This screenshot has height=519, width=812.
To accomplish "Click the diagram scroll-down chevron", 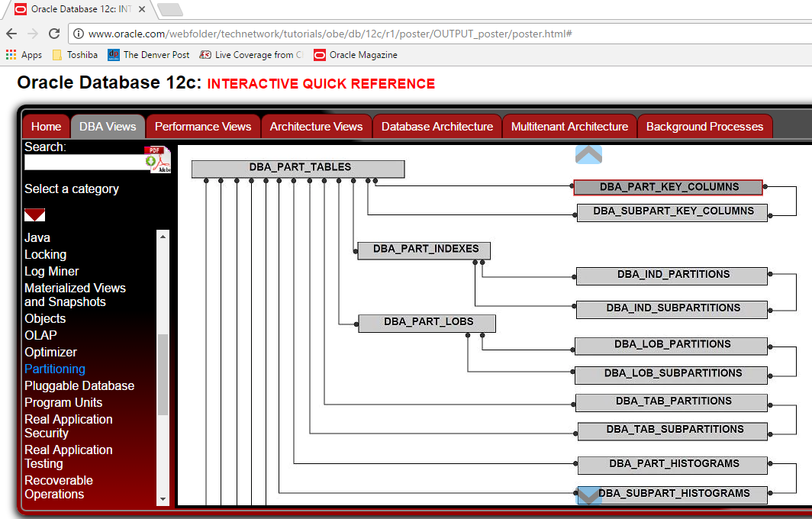I will (x=589, y=495).
